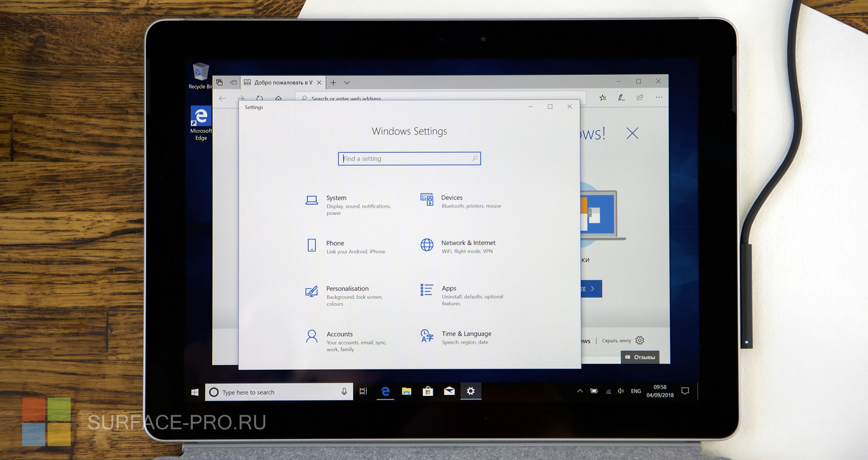Click the Отзывы feedback button
868x460 pixels.
[x=640, y=357]
